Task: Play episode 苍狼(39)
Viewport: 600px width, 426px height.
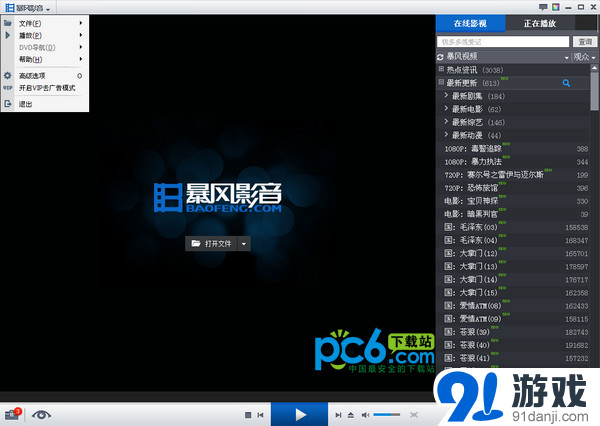Action: tap(513, 332)
